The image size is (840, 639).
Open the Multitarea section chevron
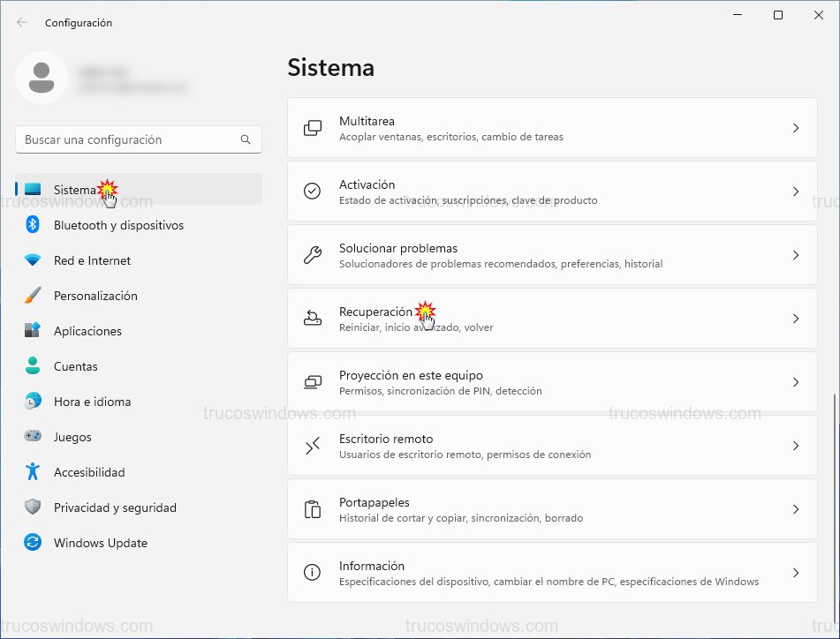[796, 128]
